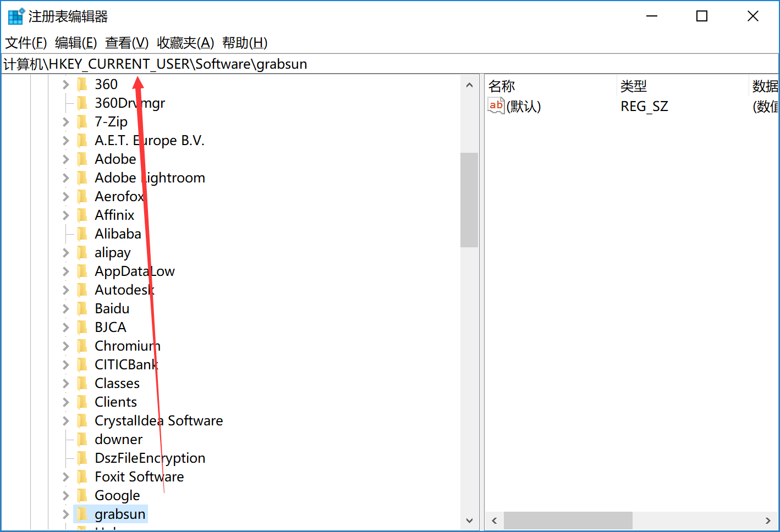The height and width of the screenshot is (532, 780).
Task: Expand the Google key chevron
Action: point(66,495)
